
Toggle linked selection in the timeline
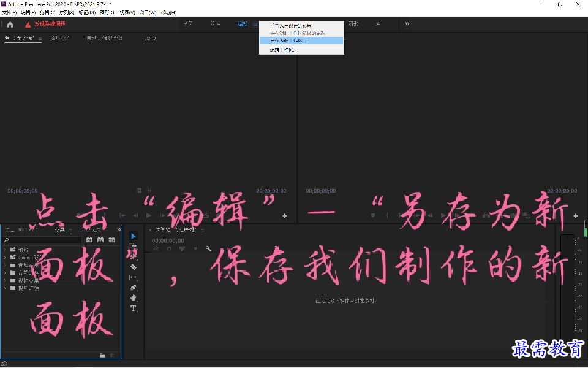pos(183,248)
